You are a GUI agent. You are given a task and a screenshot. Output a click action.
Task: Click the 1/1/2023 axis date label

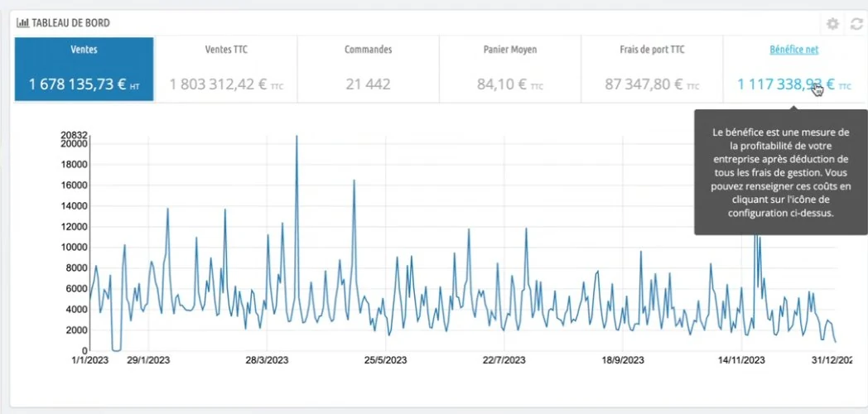90,360
